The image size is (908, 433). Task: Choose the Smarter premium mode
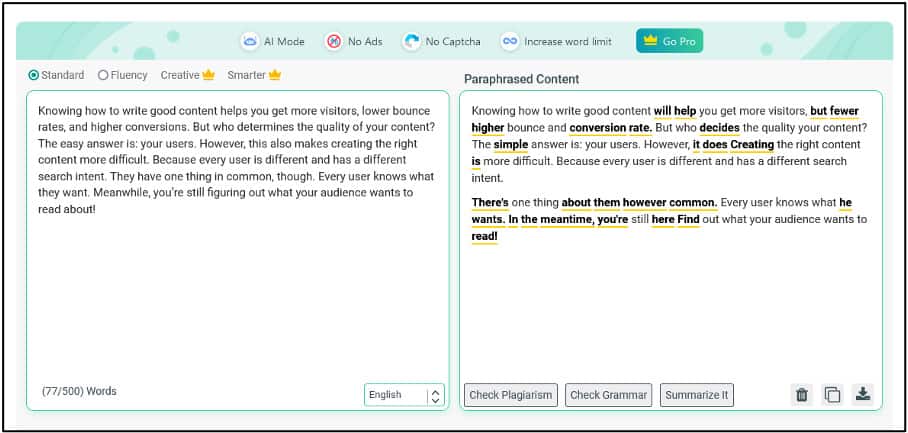click(x=254, y=75)
